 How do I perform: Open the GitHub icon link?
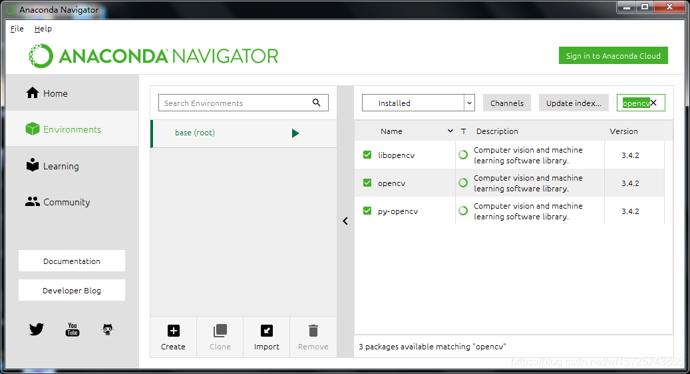(107, 329)
